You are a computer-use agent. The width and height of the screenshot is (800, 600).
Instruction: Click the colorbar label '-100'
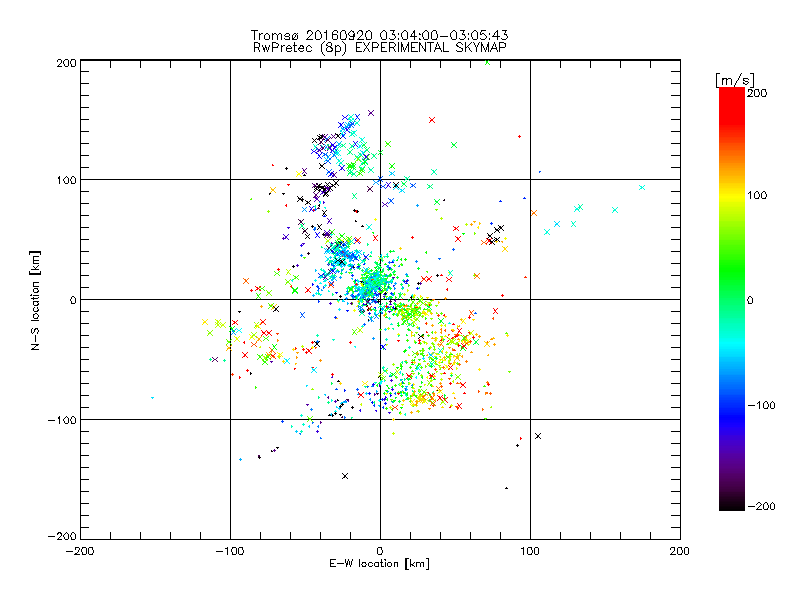pos(761,405)
